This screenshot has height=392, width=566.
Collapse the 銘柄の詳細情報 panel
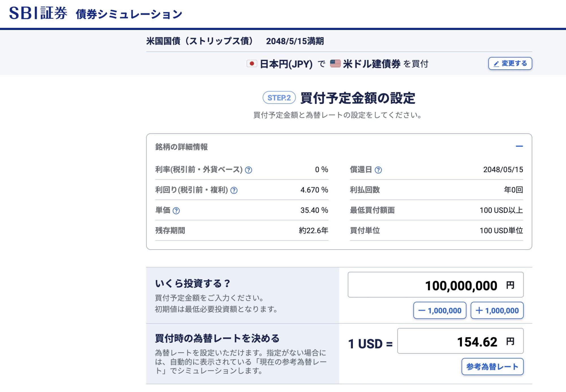[519, 146]
